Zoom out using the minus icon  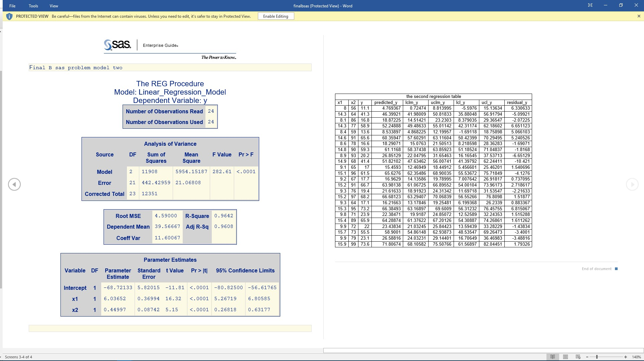tap(587, 357)
